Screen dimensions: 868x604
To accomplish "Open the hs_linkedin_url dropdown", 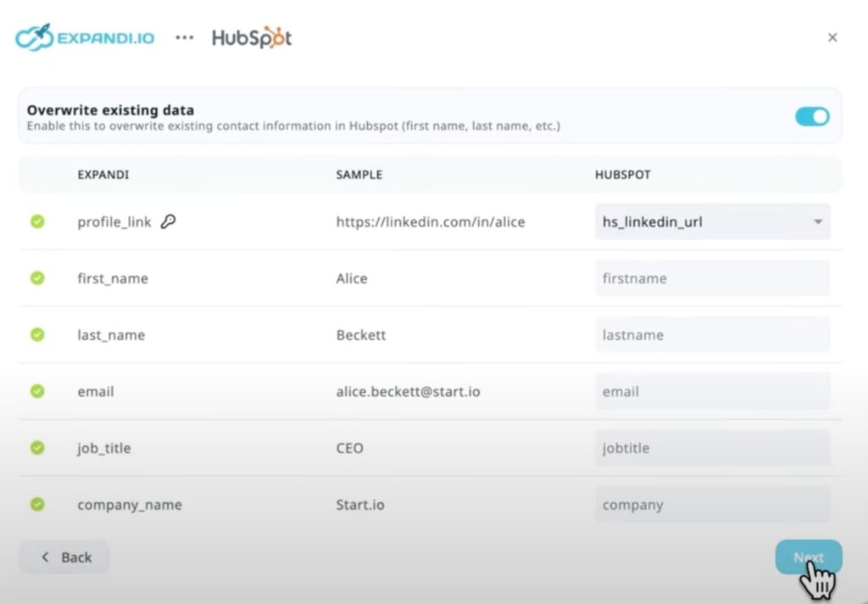I will tap(712, 221).
